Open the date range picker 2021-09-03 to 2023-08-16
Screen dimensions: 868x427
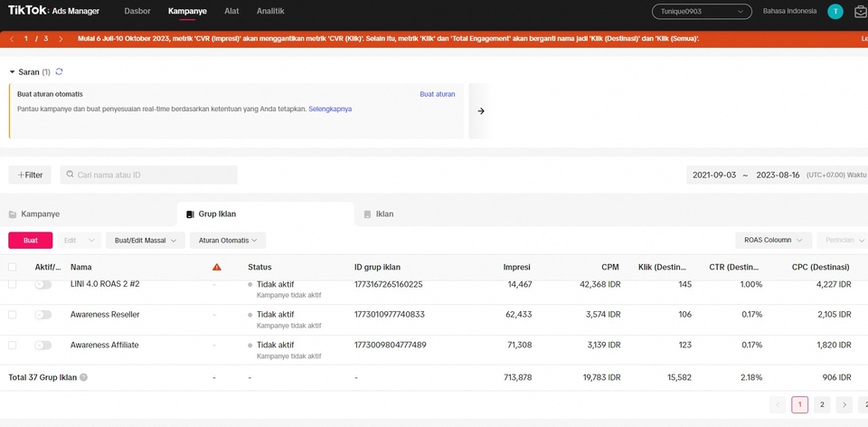(x=778, y=175)
